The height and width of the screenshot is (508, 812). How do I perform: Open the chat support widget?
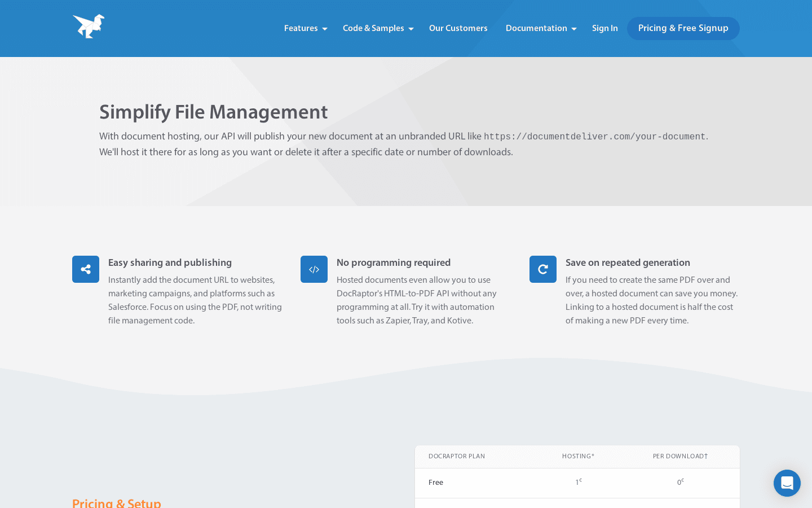(787, 483)
